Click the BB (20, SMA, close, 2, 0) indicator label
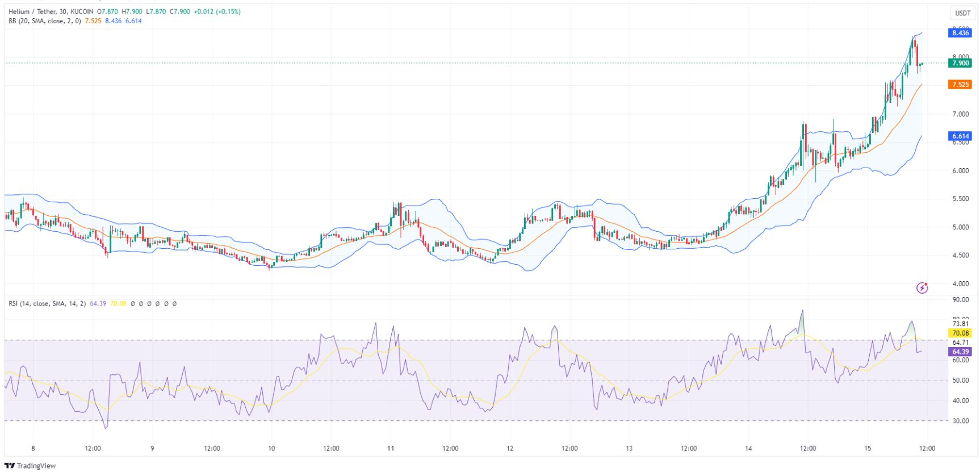Viewport: 980px width, 472px height. coord(45,21)
